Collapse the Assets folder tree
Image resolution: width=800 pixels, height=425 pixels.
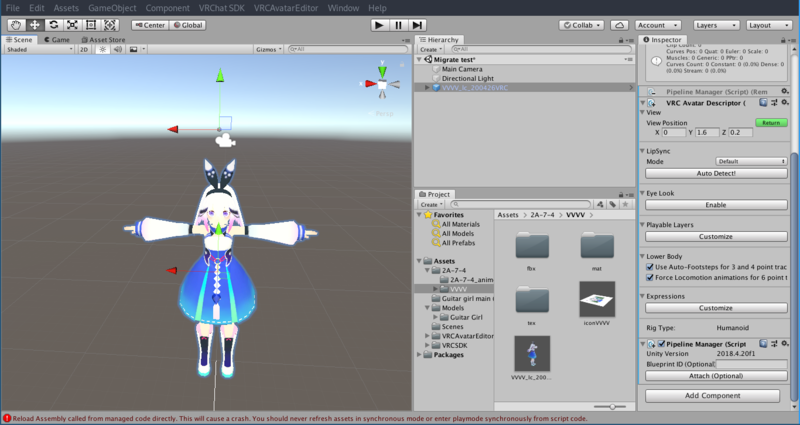419,261
